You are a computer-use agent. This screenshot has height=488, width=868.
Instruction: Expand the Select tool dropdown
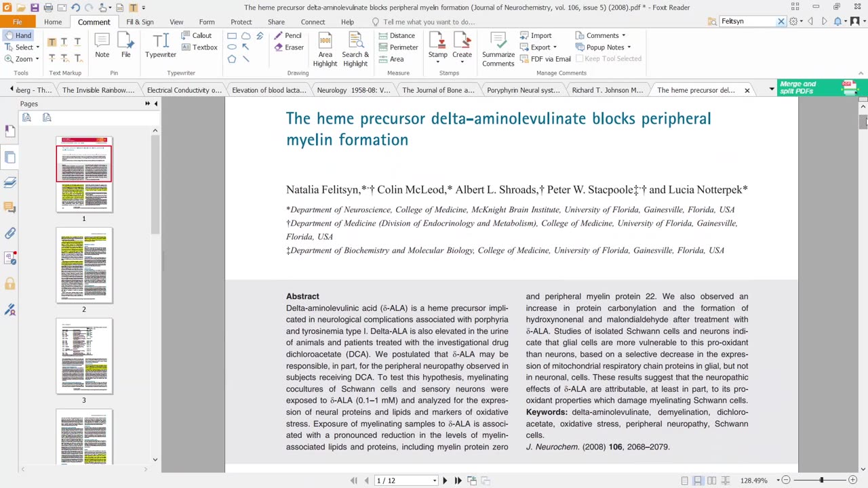coord(37,47)
